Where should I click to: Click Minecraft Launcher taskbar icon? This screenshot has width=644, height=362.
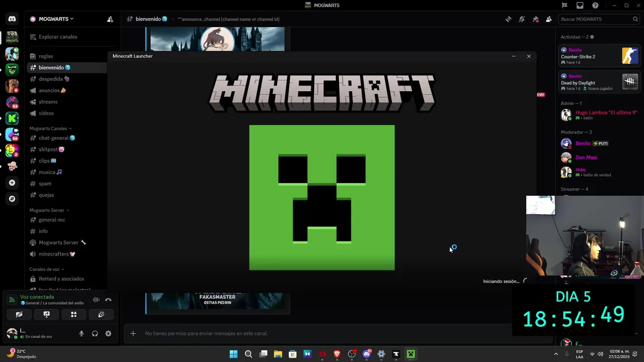point(411,354)
